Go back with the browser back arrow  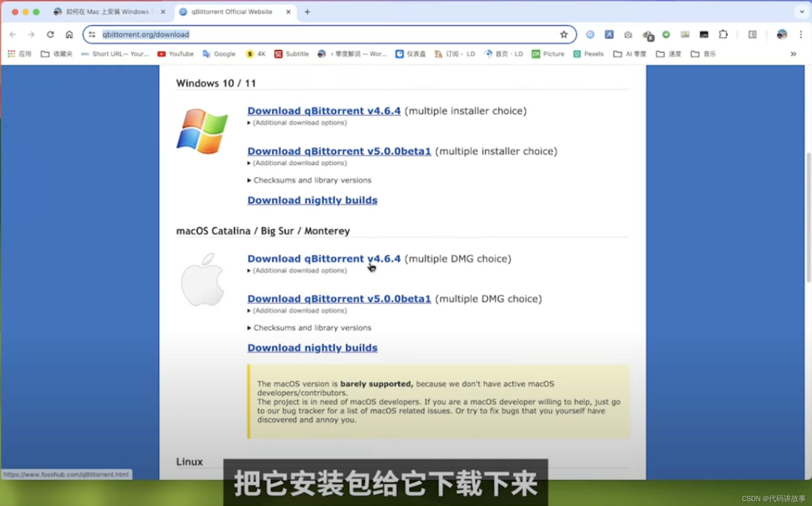[13, 35]
